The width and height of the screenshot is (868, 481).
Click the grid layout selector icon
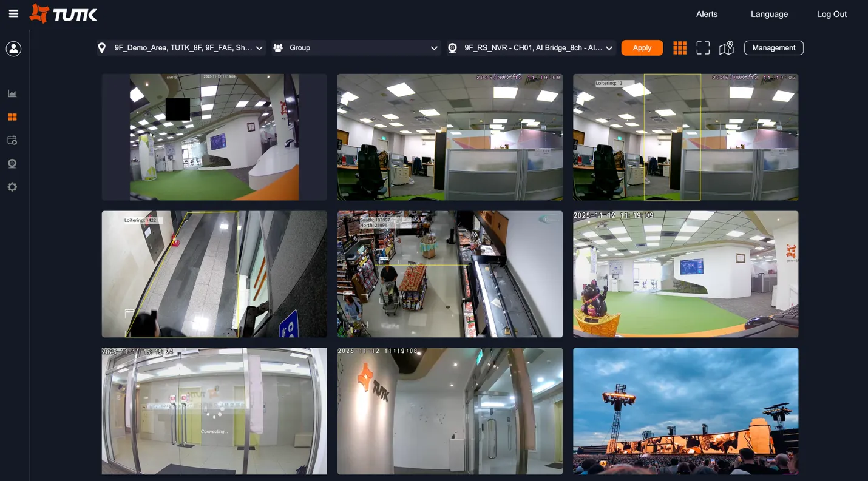tap(679, 47)
